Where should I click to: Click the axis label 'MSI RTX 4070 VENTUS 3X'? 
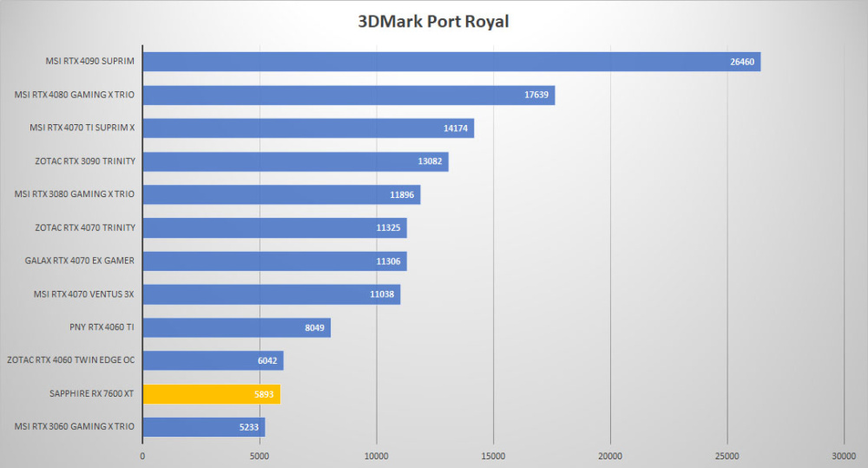pyautogui.click(x=83, y=293)
